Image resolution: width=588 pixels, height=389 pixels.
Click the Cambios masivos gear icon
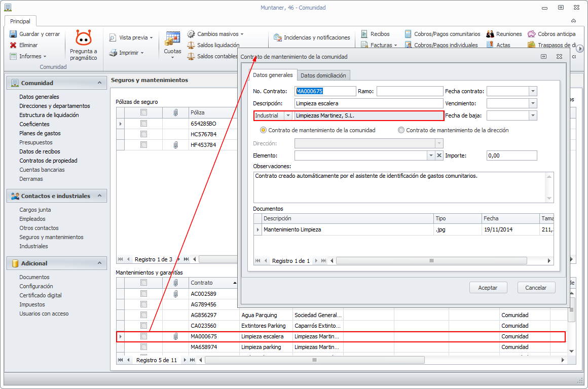[191, 34]
